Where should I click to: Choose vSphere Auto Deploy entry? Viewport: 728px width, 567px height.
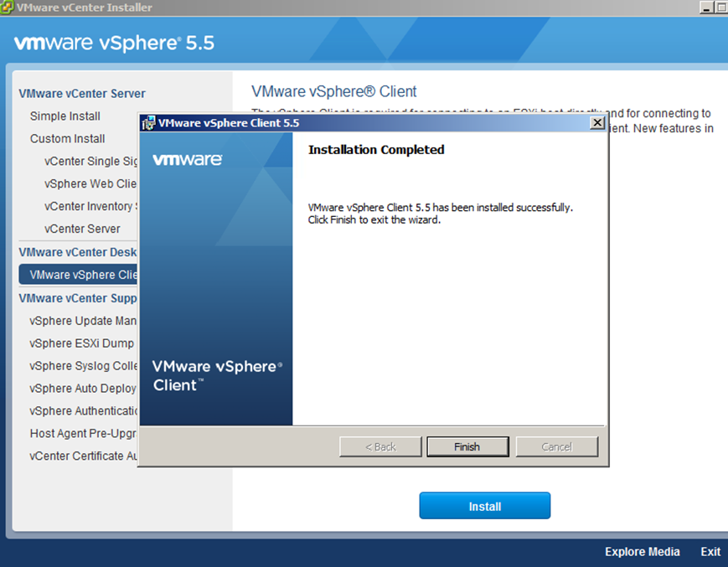coord(83,389)
